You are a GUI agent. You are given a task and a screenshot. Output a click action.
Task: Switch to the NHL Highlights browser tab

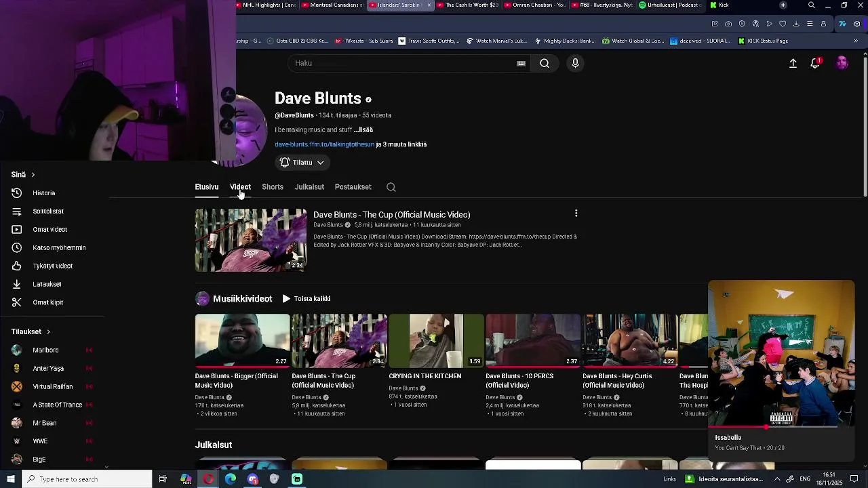266,5
